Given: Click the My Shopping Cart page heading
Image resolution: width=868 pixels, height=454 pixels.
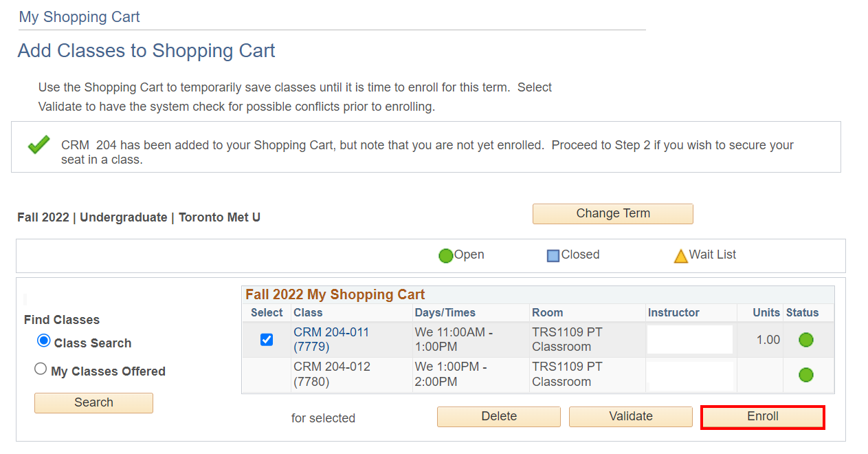Looking at the screenshot, I should click(79, 17).
